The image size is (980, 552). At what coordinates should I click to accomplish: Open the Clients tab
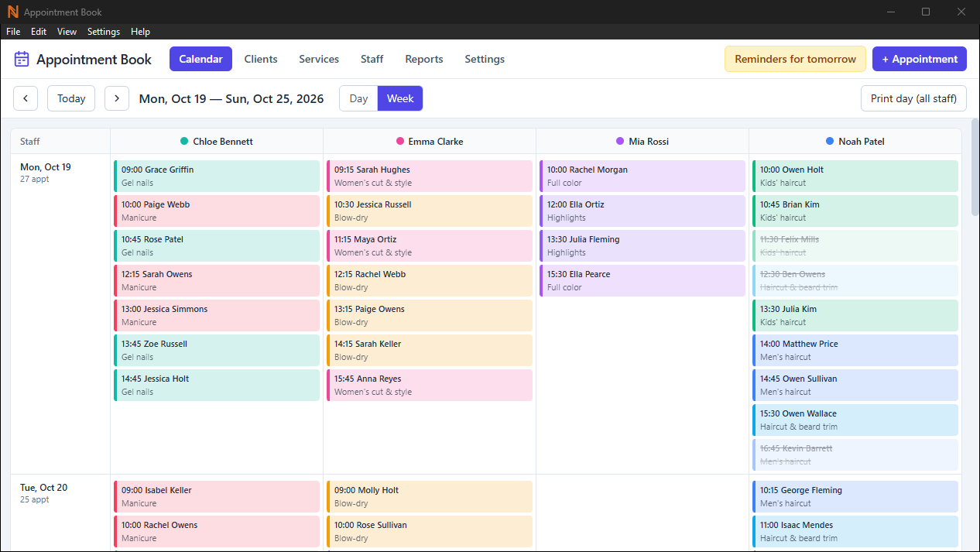261,59
